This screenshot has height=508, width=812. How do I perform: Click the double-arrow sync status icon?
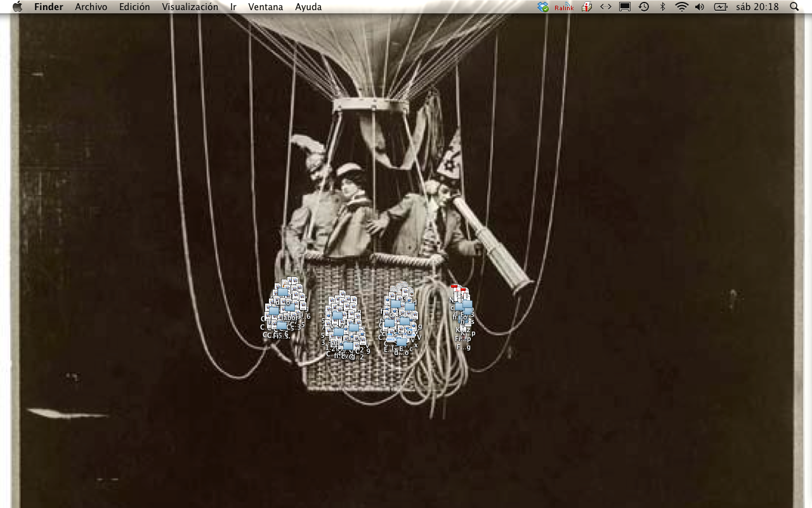tap(606, 7)
